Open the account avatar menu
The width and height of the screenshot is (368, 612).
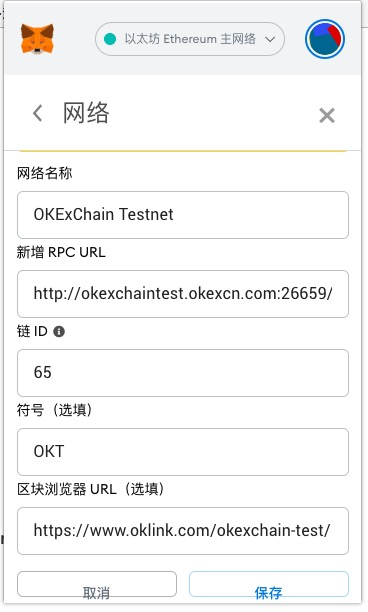coord(325,39)
